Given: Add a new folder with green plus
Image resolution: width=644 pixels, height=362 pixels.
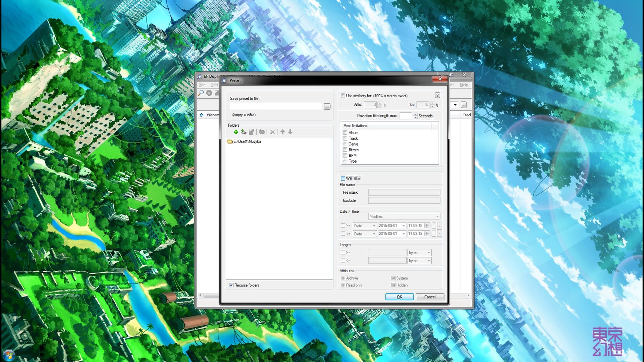Looking at the screenshot, I should [236, 132].
